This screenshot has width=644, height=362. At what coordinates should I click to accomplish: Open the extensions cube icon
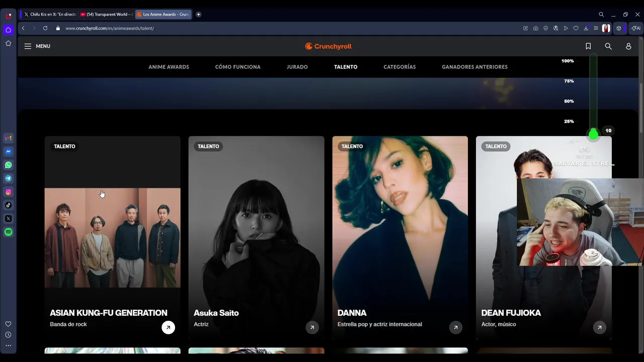[619, 28]
